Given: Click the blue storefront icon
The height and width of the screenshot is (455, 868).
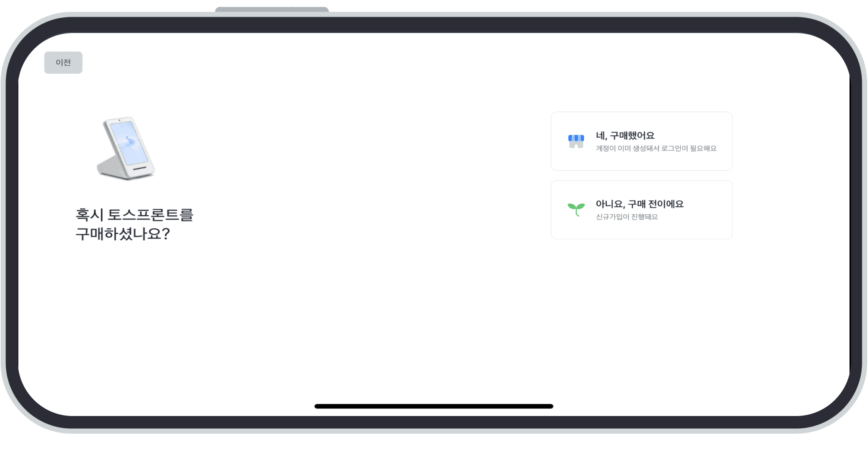Looking at the screenshot, I should click(x=576, y=141).
